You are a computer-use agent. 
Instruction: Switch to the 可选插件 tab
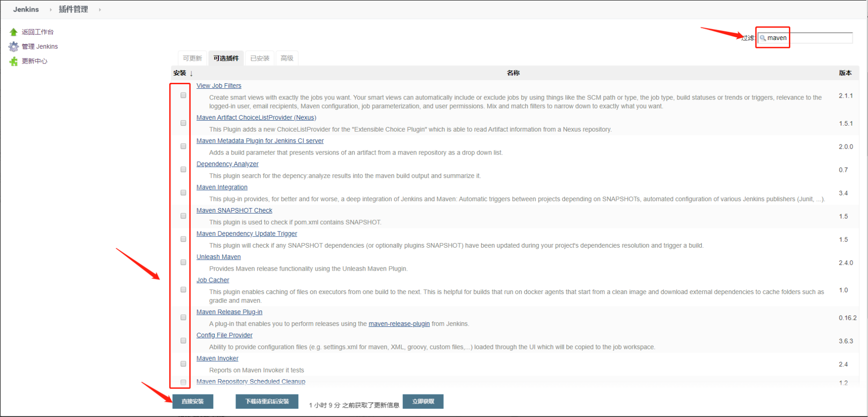[226, 58]
